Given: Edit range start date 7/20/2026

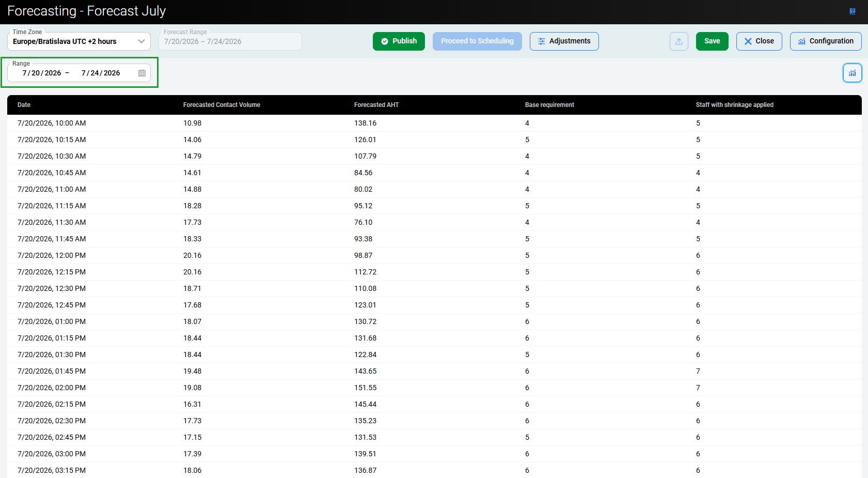Looking at the screenshot, I should tap(42, 73).
